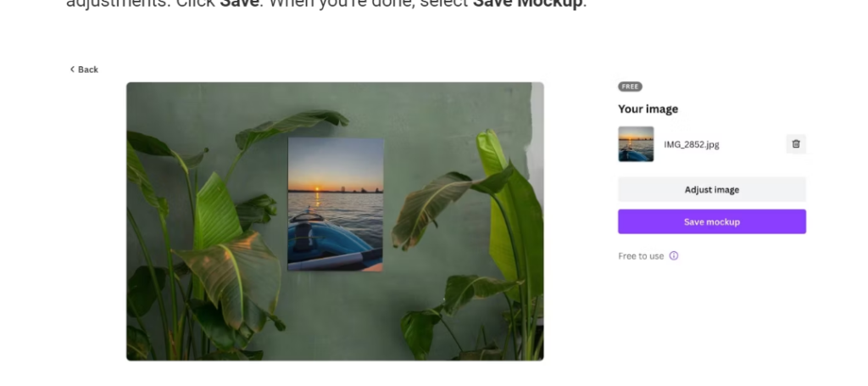Click the Free to use label
This screenshot has height=386, width=868.
641,256
